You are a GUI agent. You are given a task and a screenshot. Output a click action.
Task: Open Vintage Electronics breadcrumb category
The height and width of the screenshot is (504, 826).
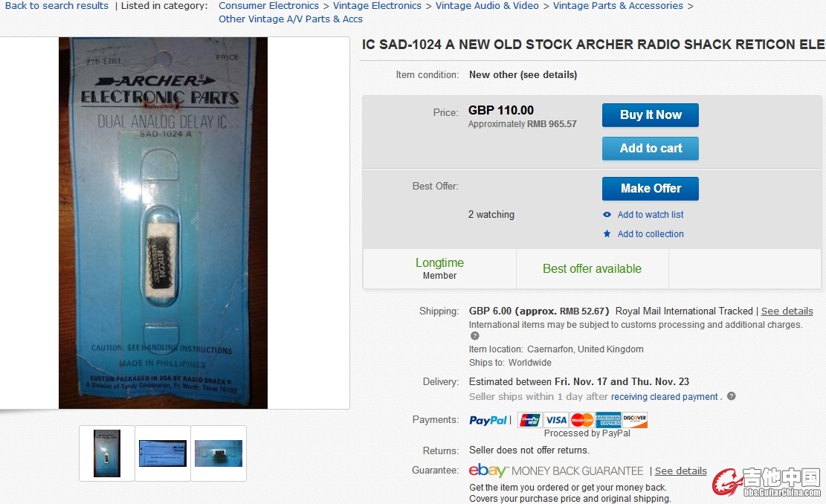click(x=377, y=6)
